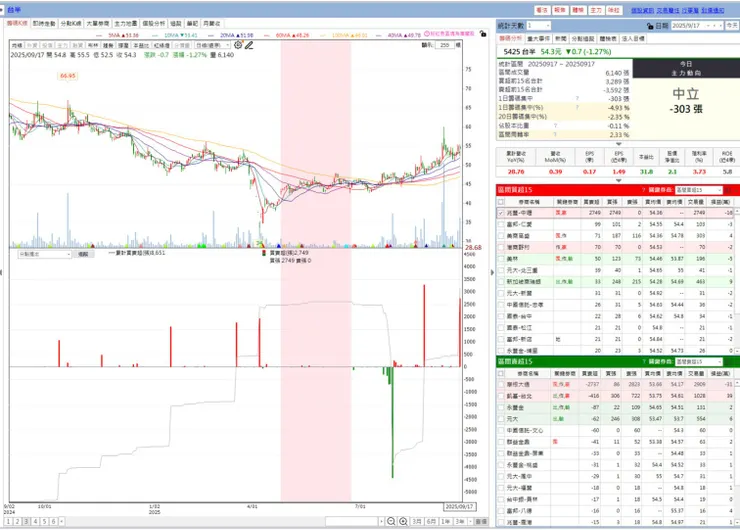Viewport: 740px width, 530px height.
Task: Tick the checkbox for 新加坡商瑞銀 row
Action: tap(501, 281)
